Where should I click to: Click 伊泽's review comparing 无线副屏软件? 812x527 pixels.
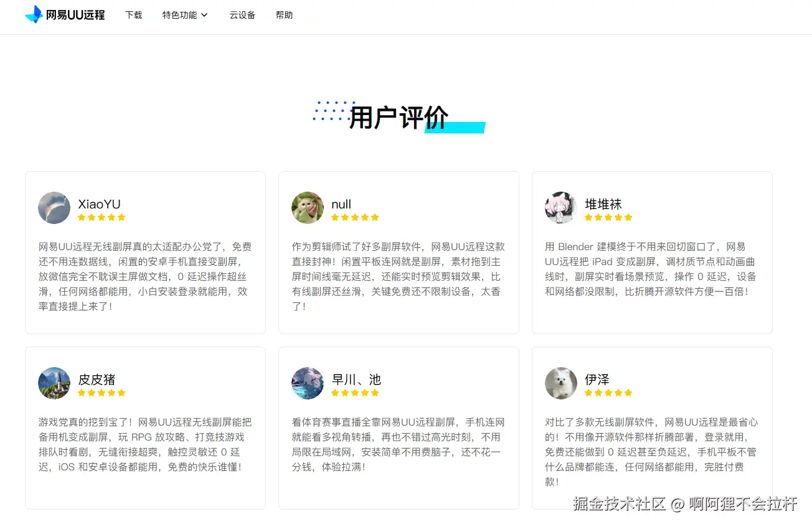pos(651,452)
